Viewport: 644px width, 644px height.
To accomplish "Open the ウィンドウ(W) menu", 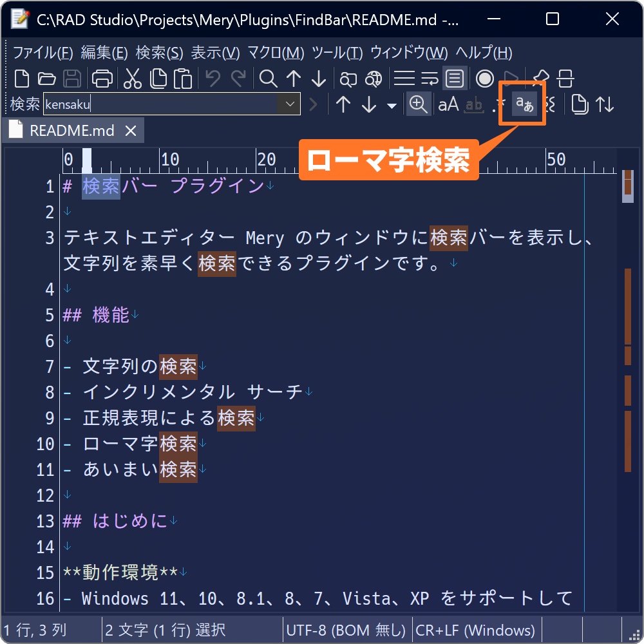I will coord(409,53).
